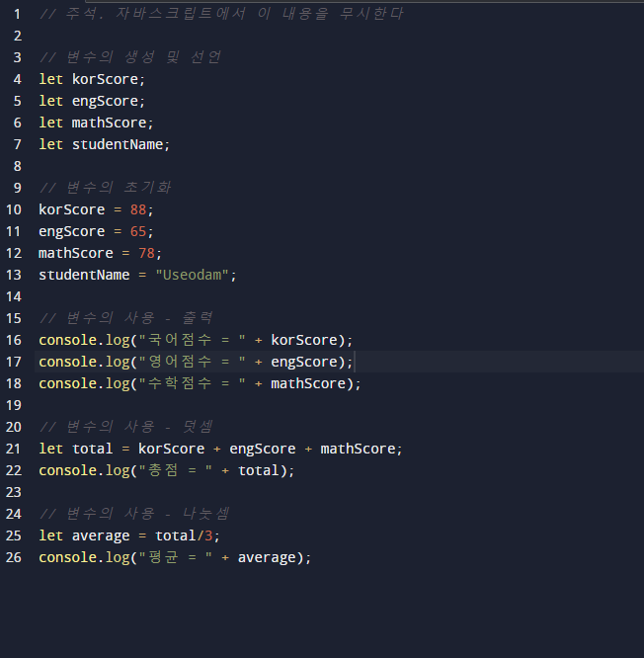
Task: Click 'console' on line 16
Action: pyautogui.click(x=68, y=340)
